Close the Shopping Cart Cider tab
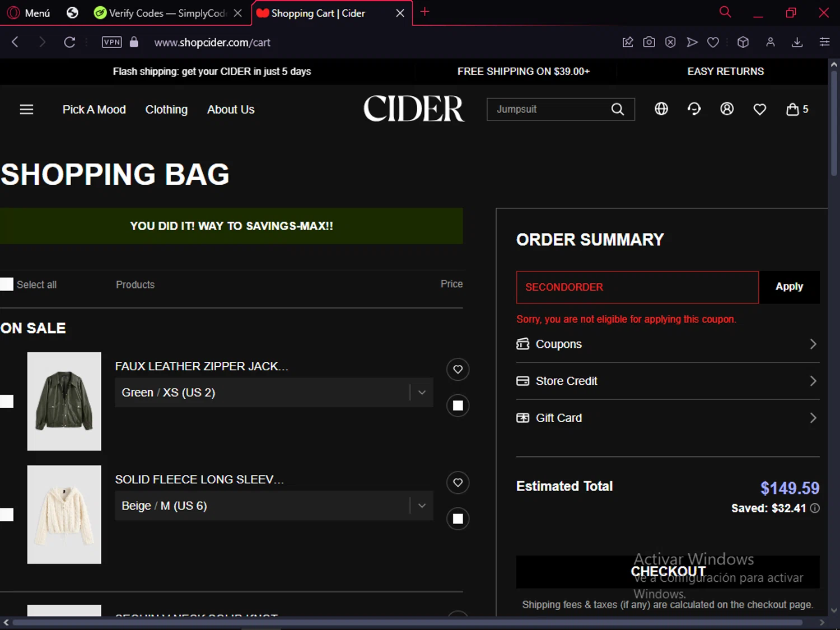Viewport: 840px width, 630px height. click(x=400, y=13)
